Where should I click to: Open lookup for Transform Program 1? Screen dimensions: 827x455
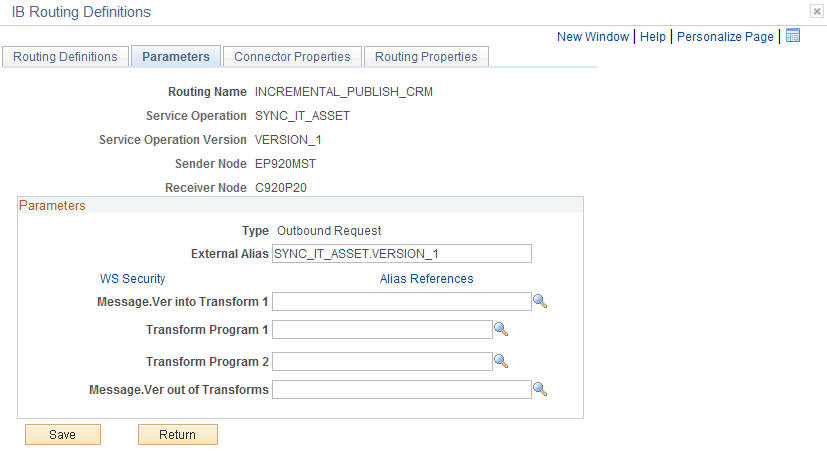tap(501, 330)
